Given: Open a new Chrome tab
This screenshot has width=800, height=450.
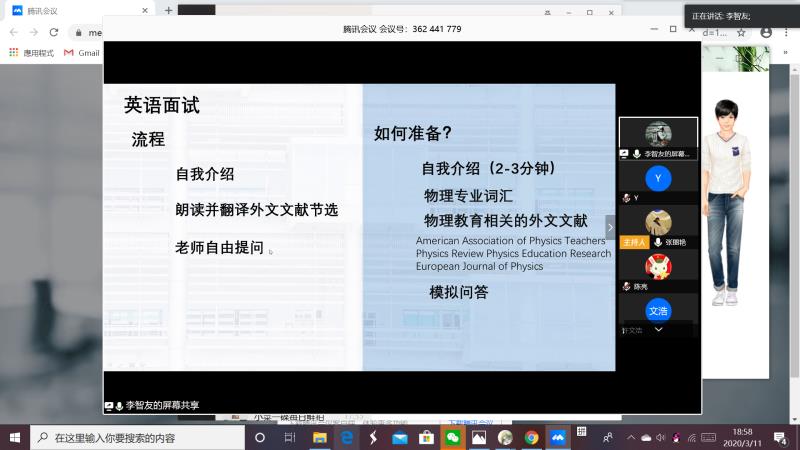Looking at the screenshot, I should point(168,10).
